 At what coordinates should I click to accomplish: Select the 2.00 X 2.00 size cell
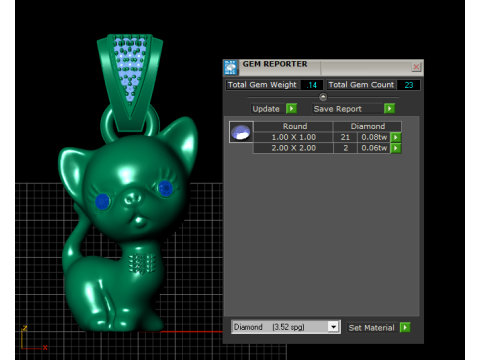tap(294, 148)
